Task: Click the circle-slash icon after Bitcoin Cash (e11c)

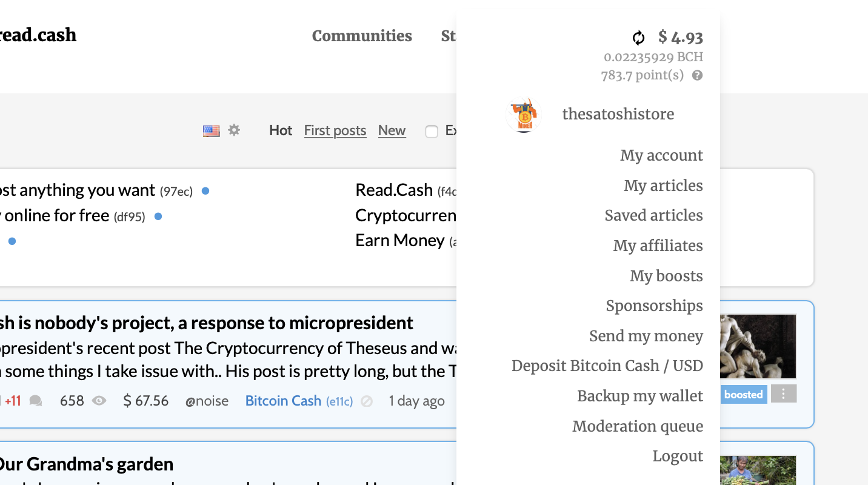Action: coord(366,401)
